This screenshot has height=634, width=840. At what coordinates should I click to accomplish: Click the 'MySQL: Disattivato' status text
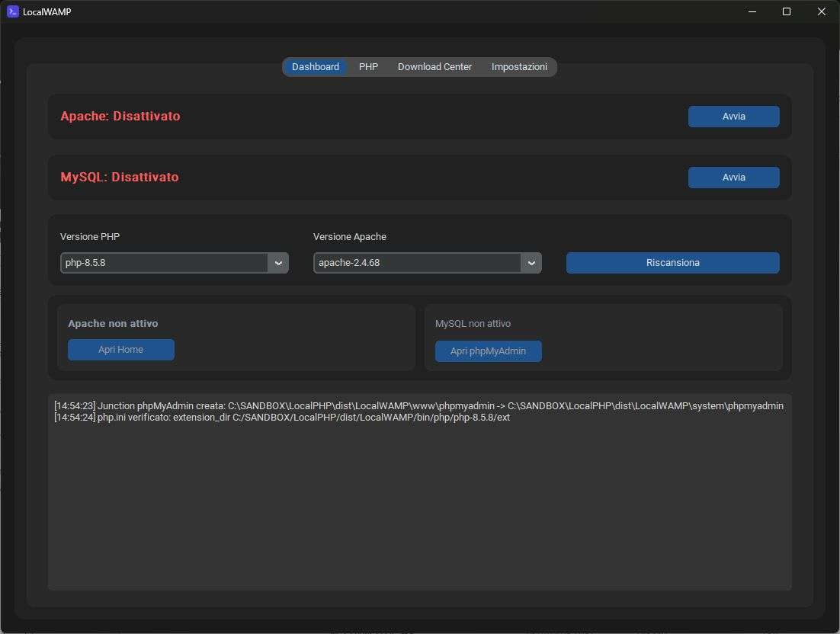[x=120, y=178]
